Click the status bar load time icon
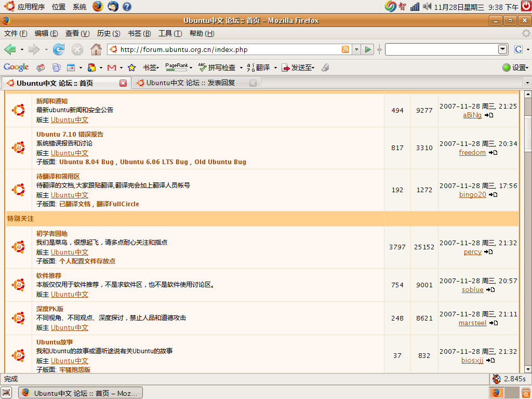 [497, 379]
